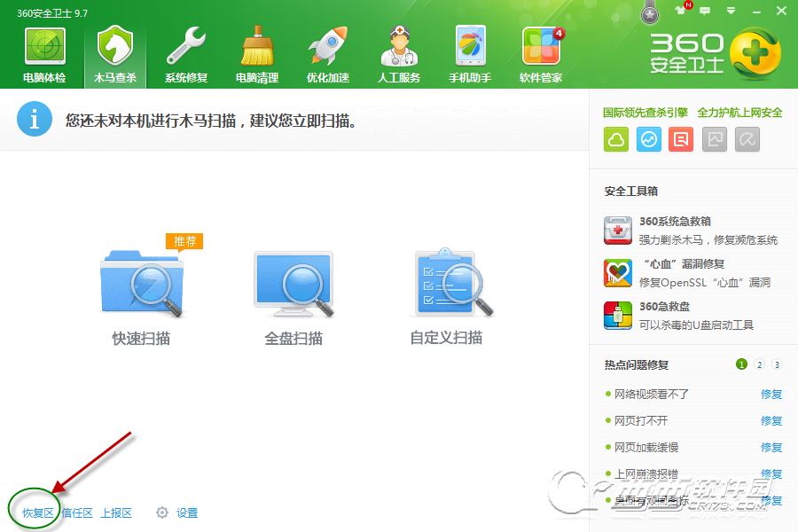Open the title bar main menu arrow
The image size is (798, 532).
731,11
